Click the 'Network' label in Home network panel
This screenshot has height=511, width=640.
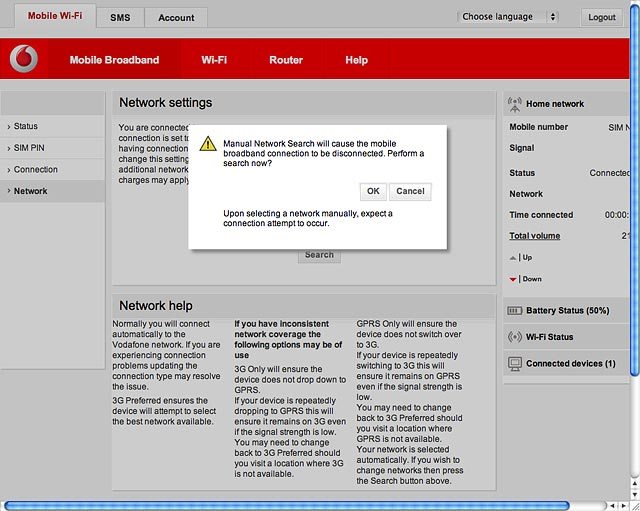tap(526, 194)
